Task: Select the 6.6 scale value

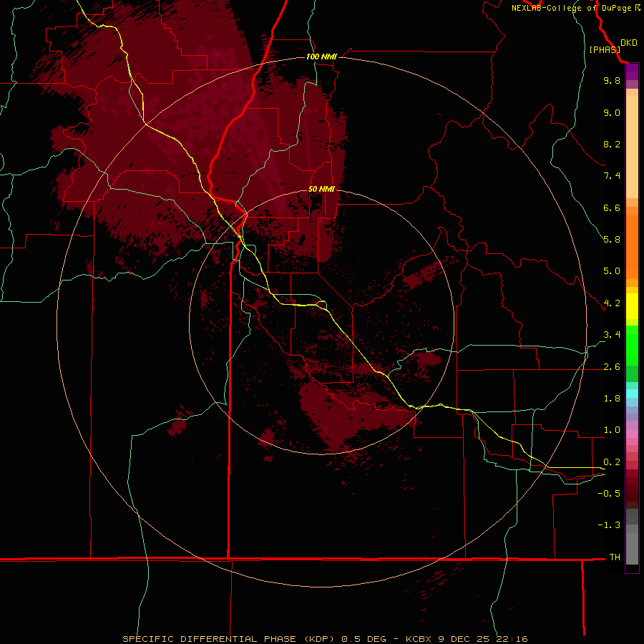Action: click(x=612, y=208)
